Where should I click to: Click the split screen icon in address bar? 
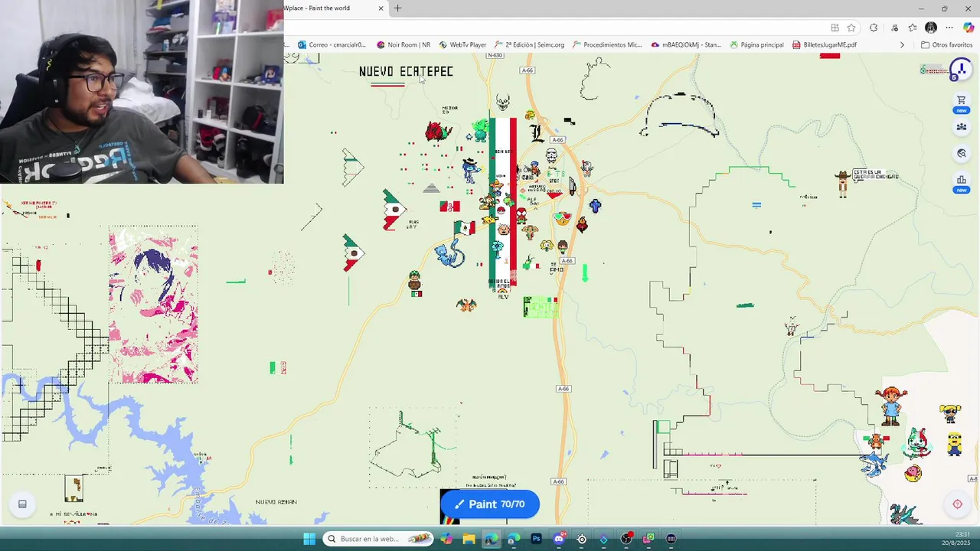(x=835, y=28)
